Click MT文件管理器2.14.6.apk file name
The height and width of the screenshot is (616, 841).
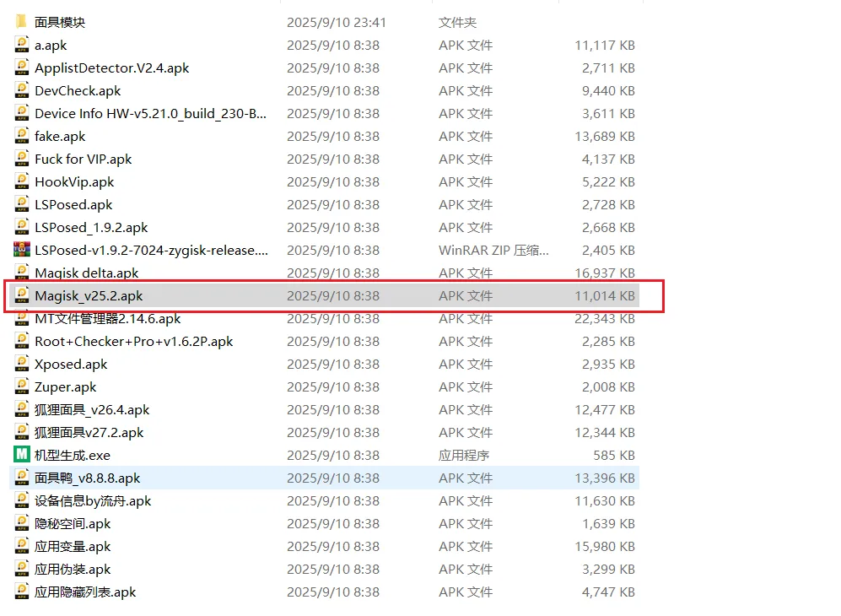click(107, 318)
